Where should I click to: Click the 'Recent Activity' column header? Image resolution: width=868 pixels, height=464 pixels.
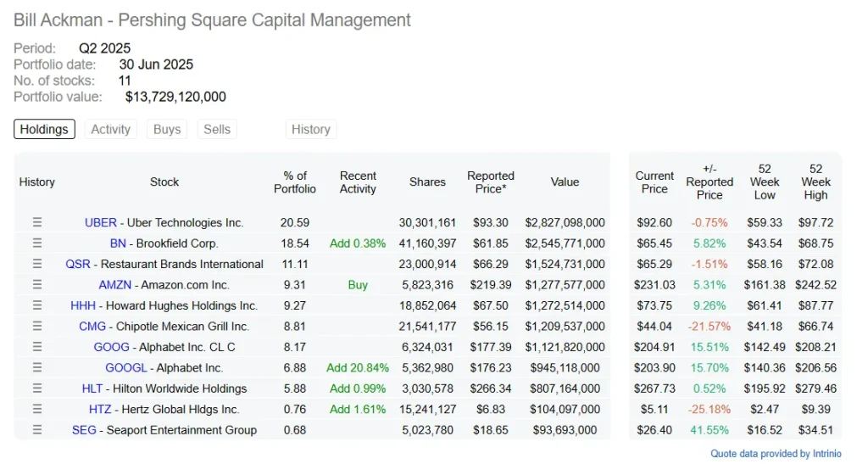[358, 182]
